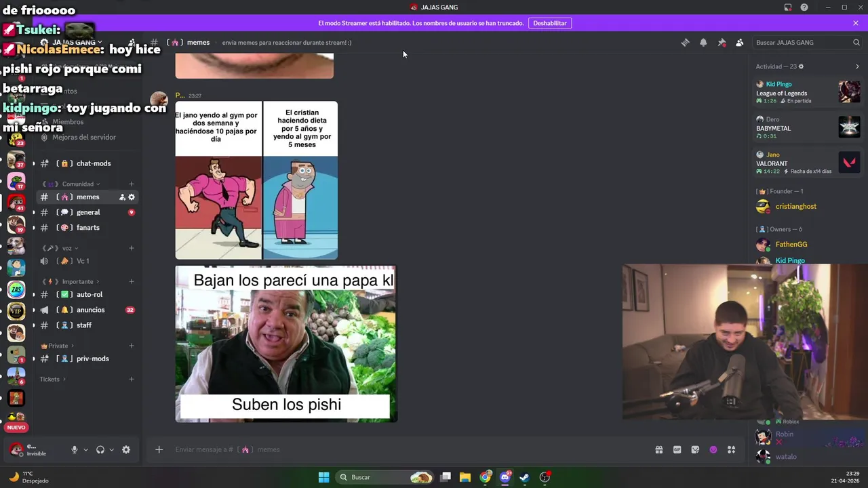
Task: Open File Explorer from the taskbar
Action: pos(465,477)
